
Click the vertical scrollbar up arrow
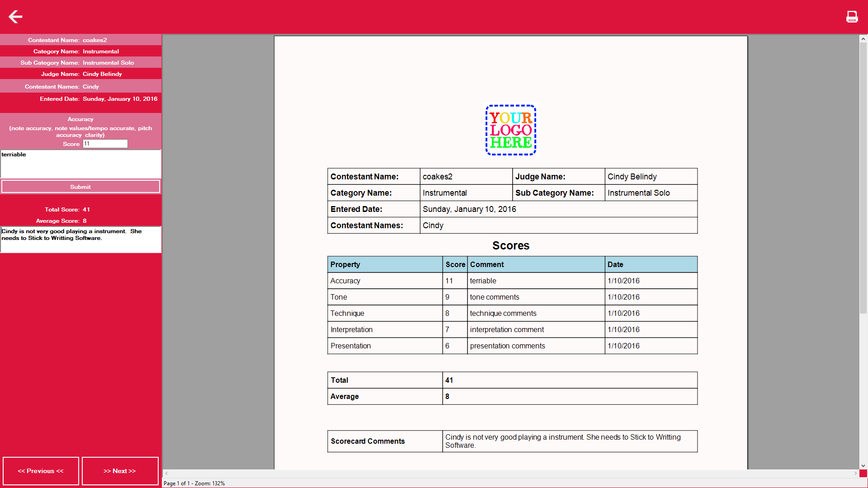click(x=863, y=39)
